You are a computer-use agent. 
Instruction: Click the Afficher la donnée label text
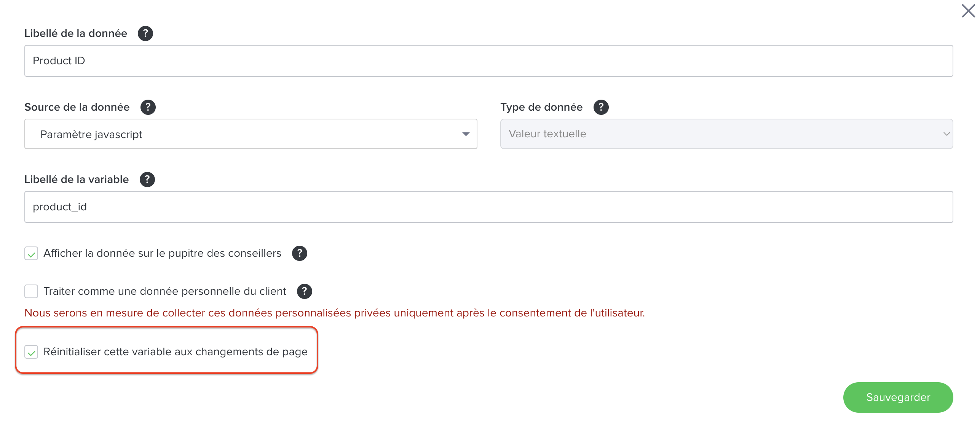162,253
